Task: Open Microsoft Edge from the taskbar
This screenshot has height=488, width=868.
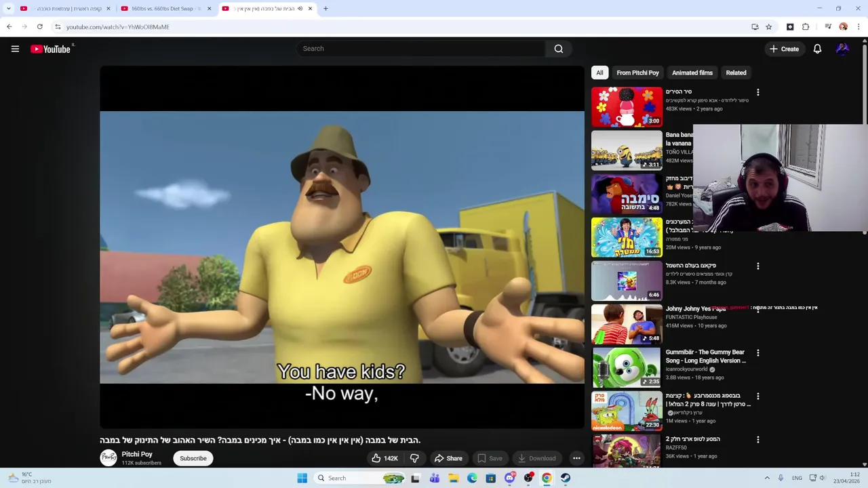Action: 472,478
